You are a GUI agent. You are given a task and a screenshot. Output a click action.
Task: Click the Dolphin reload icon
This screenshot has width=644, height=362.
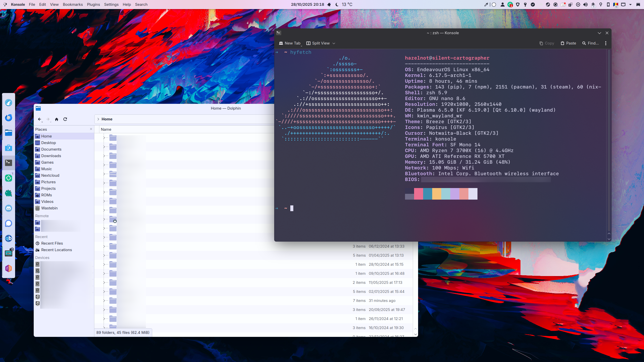click(x=65, y=119)
